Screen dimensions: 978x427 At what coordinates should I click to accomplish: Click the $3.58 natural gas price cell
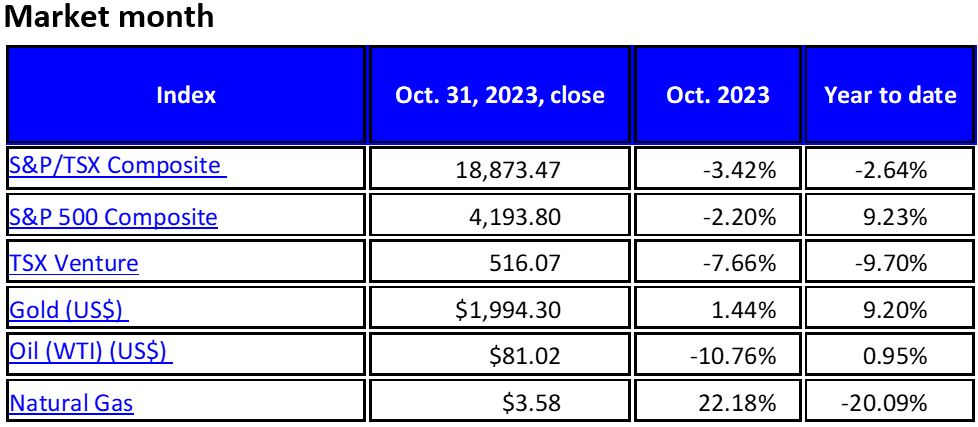[x=500, y=404]
